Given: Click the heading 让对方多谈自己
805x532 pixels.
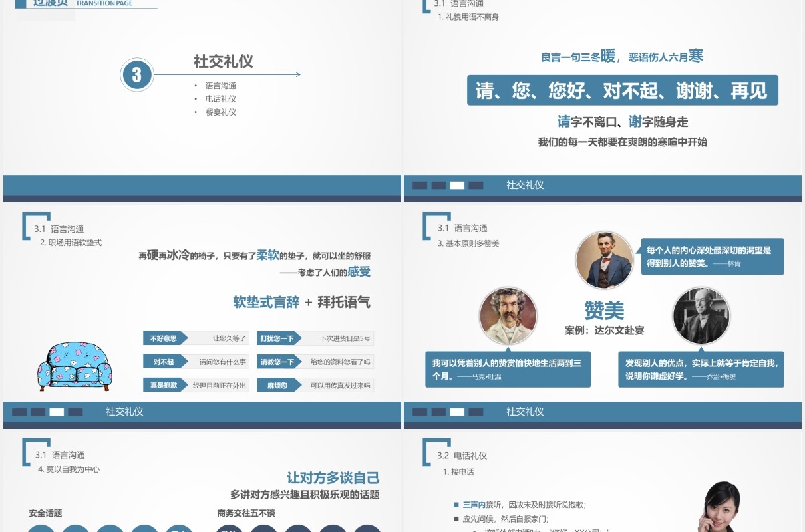Looking at the screenshot, I should (333, 477).
